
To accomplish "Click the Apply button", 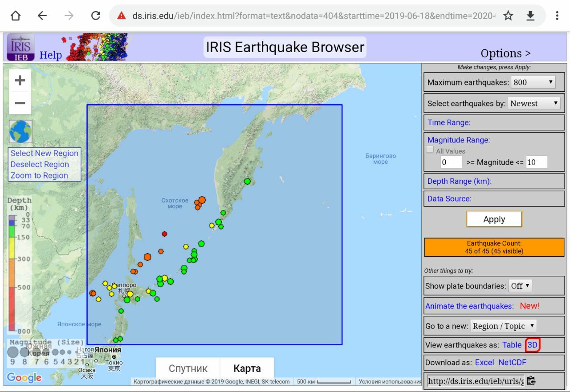I will tap(494, 219).
